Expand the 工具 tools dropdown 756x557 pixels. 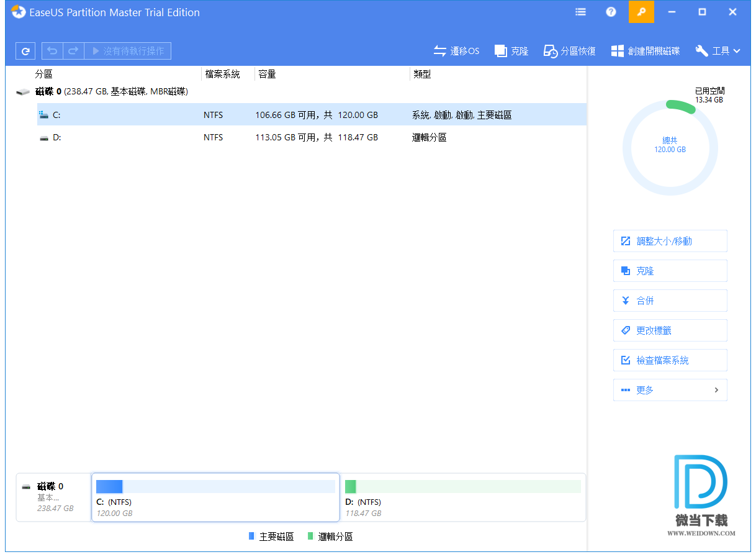tap(718, 51)
